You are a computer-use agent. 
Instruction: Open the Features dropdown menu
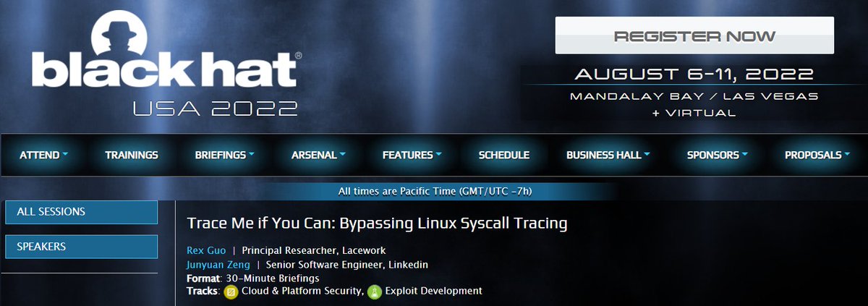[x=412, y=155]
